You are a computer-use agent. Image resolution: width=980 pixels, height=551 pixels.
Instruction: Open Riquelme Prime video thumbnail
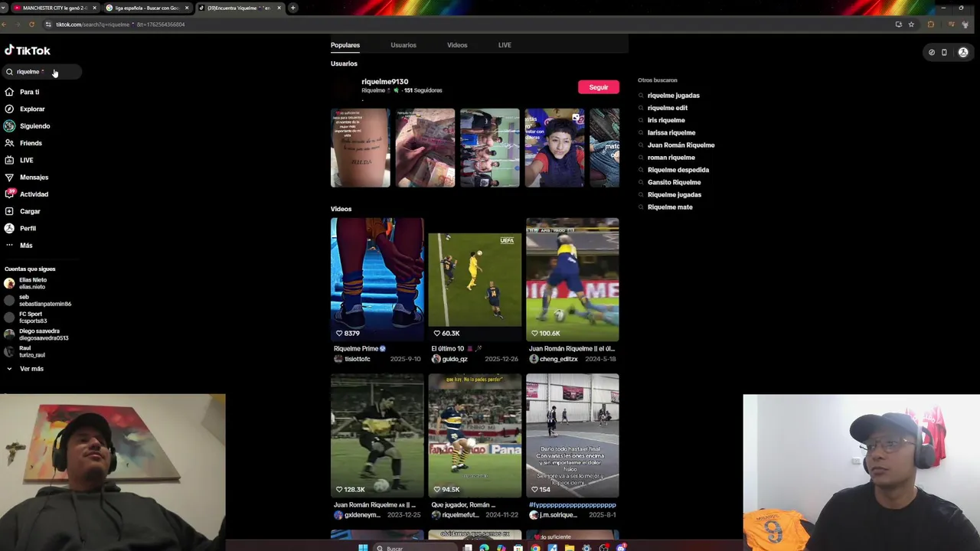377,279
